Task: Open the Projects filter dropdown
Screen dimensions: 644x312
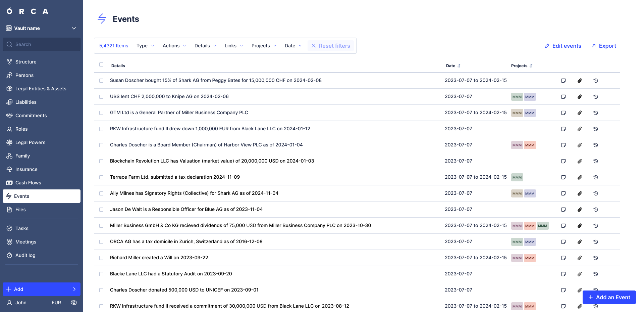Action: (x=264, y=46)
